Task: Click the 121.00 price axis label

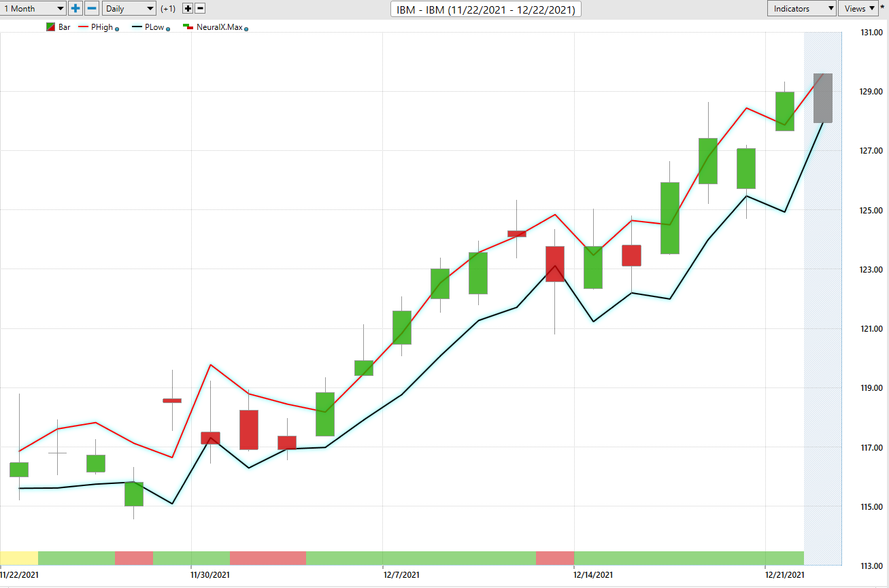Action: point(871,329)
